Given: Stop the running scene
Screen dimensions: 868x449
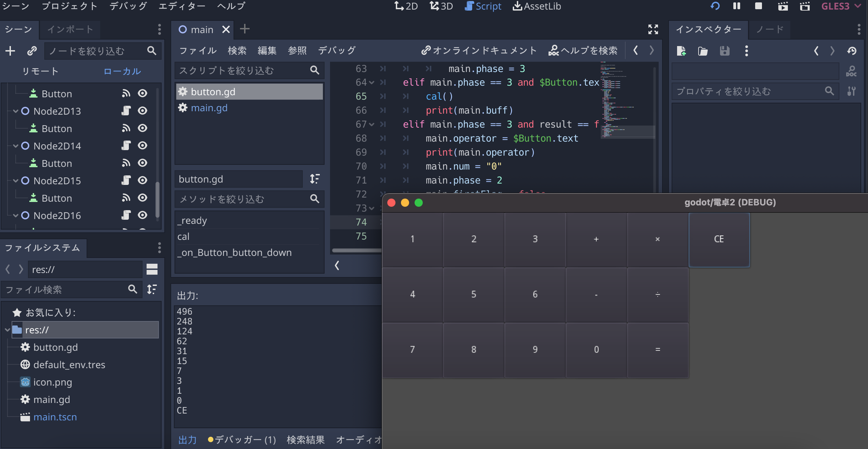Looking at the screenshot, I should 758,6.
